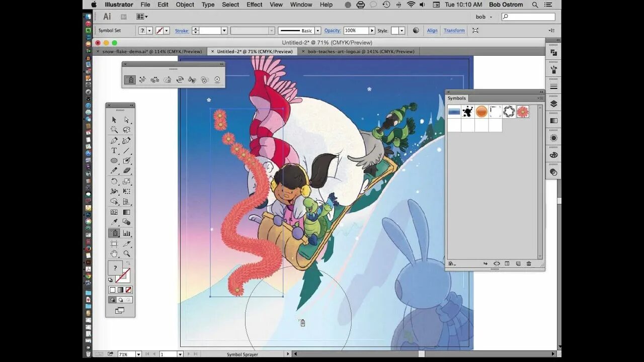Viewport: 644px width, 362px height.
Task: Open the Brushes panel icon in dock
Action: (x=553, y=69)
